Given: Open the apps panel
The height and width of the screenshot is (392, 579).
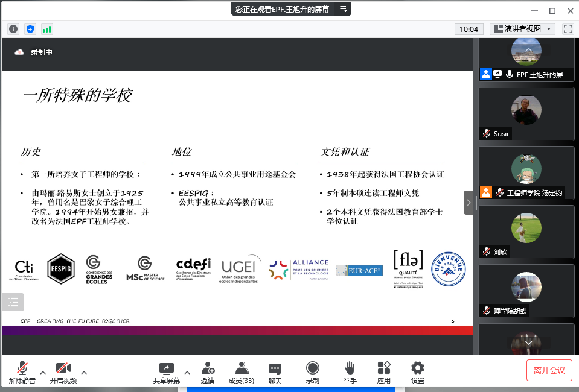Looking at the screenshot, I should pos(384,372).
